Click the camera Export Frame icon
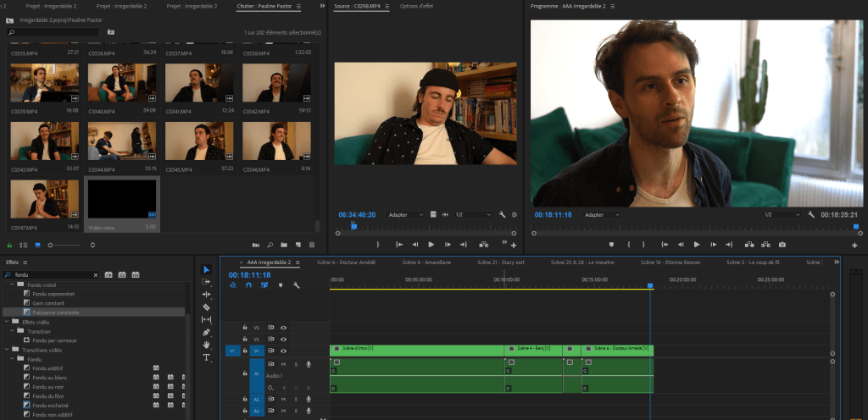 pyautogui.click(x=782, y=245)
